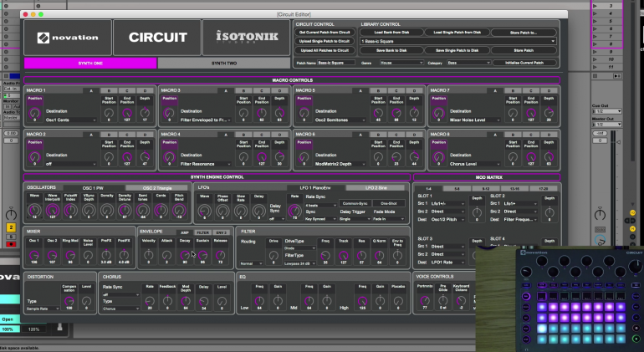Screen dimensions: 644x352
Task: Open Macro 1 Destination dropdown (Osc1 Cents)
Action: (70, 120)
